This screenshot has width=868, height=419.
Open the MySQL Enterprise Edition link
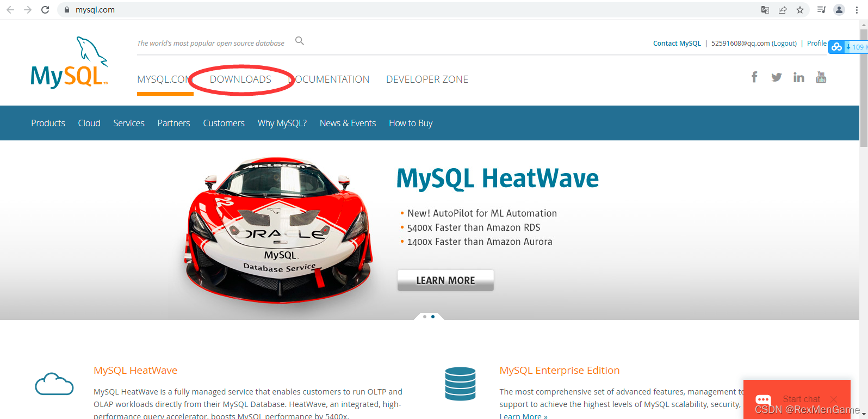coord(560,370)
